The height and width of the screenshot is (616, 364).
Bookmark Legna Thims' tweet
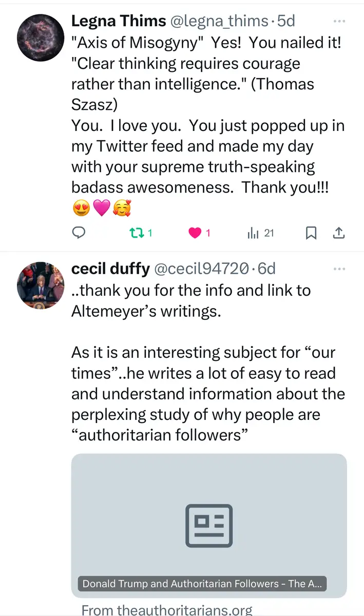[311, 233]
